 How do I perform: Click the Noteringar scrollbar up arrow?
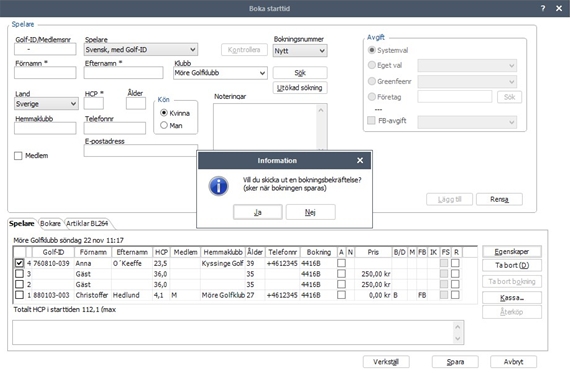[321, 110]
